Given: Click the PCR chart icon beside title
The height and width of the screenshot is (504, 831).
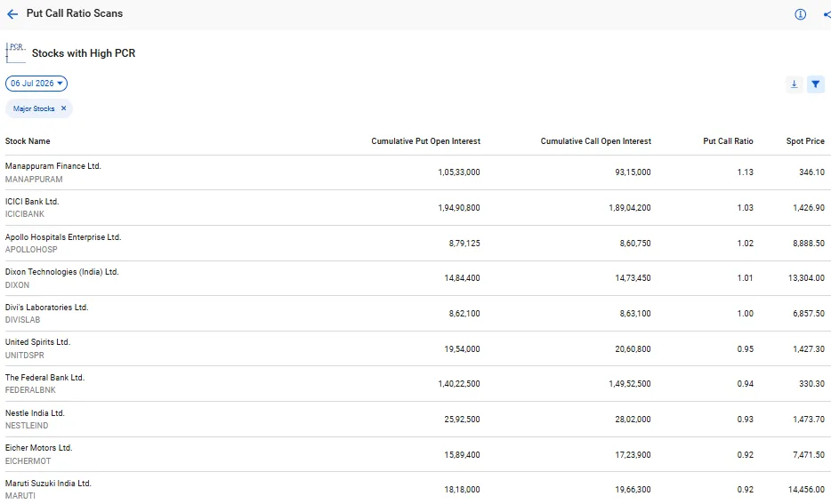Looking at the screenshot, I should click(15, 53).
